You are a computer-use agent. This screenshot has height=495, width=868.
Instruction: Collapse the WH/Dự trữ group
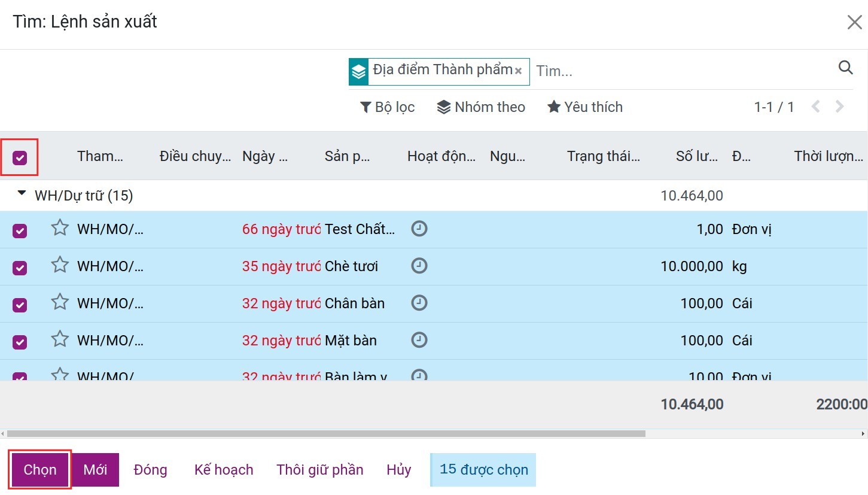(x=22, y=194)
